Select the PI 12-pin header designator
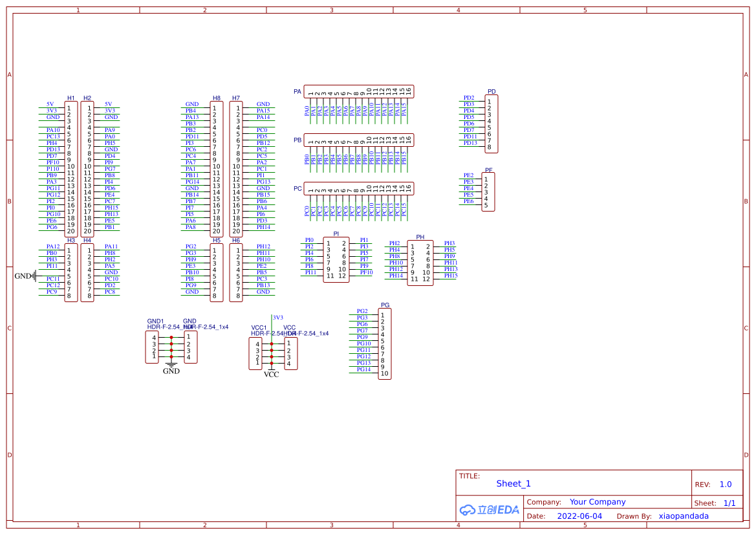 [x=336, y=234]
